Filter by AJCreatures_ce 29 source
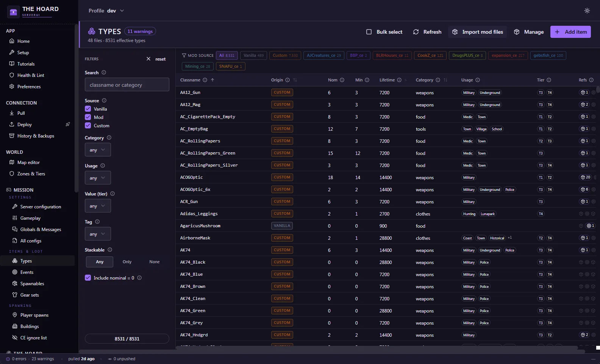Image resolution: width=600 pixels, height=364 pixels. (x=324, y=55)
